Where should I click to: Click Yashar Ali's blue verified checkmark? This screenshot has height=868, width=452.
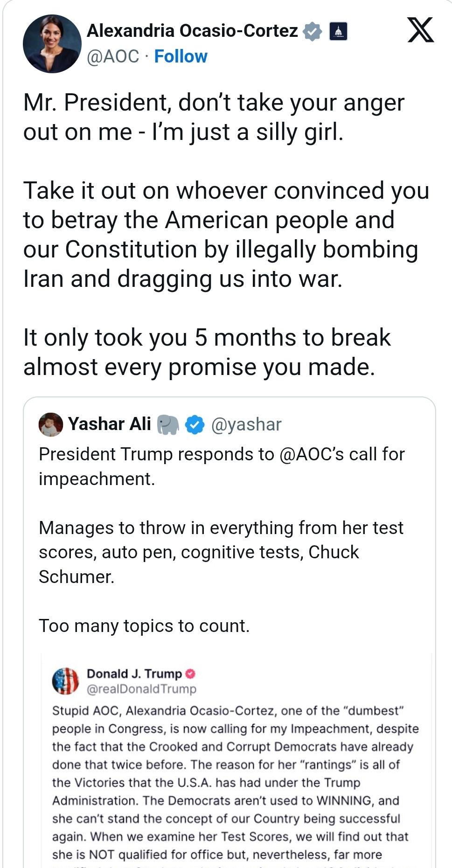point(195,424)
